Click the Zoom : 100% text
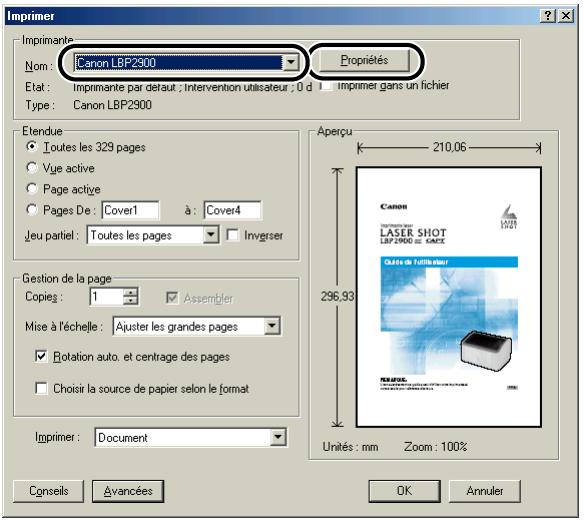Screen dimensions: 584x520 click(435, 446)
